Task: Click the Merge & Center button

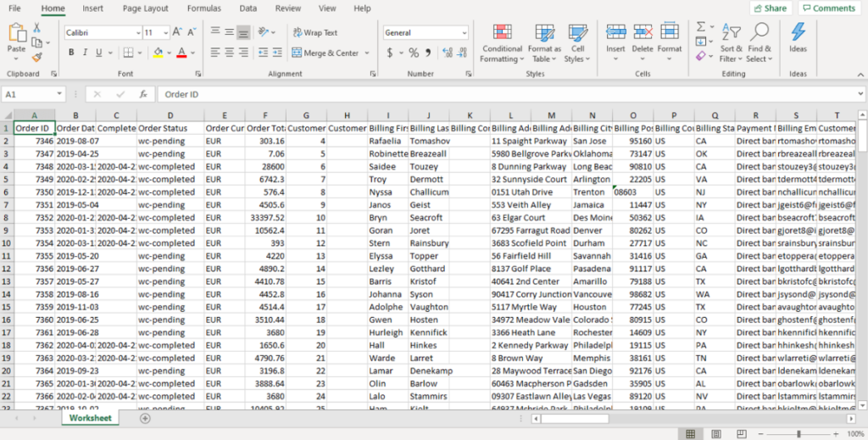Action: coord(325,53)
